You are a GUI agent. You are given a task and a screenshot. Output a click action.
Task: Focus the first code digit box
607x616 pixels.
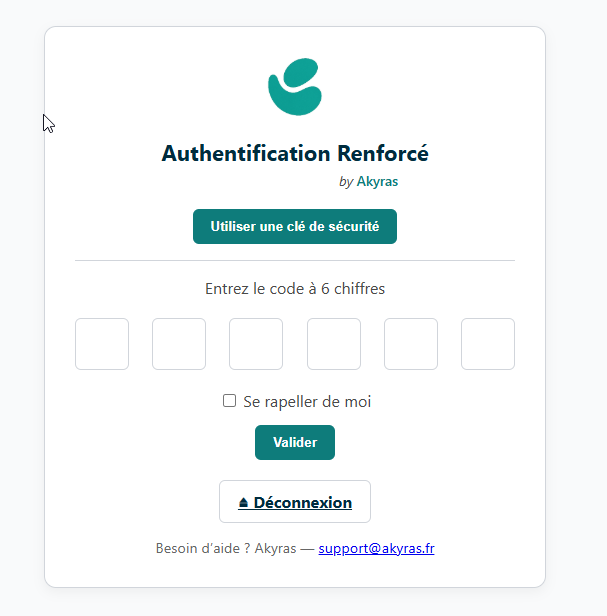point(102,344)
